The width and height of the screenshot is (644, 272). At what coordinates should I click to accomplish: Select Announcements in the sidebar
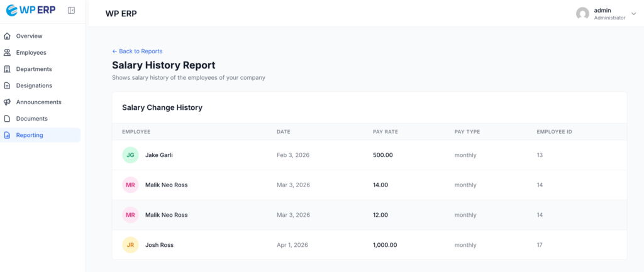pos(38,102)
